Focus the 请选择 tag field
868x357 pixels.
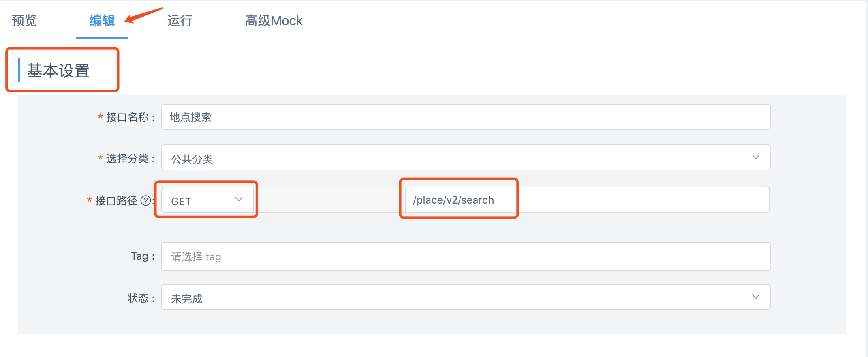(x=465, y=257)
